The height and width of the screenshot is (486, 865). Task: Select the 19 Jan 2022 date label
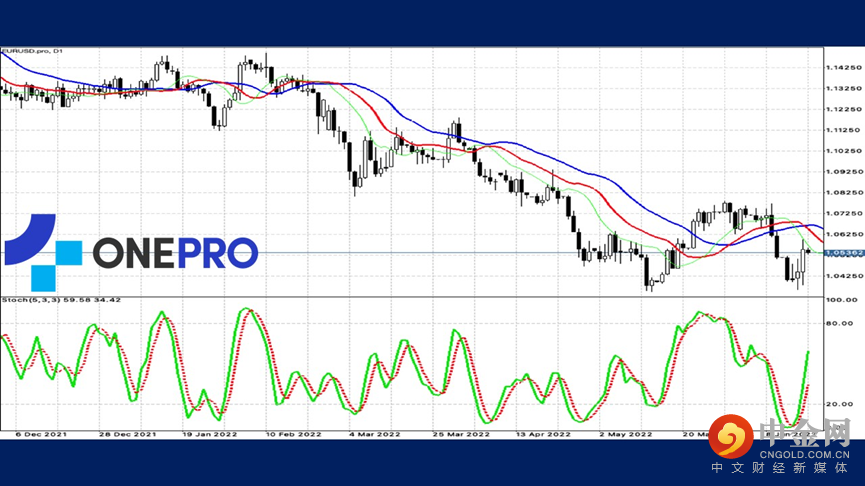[210, 435]
